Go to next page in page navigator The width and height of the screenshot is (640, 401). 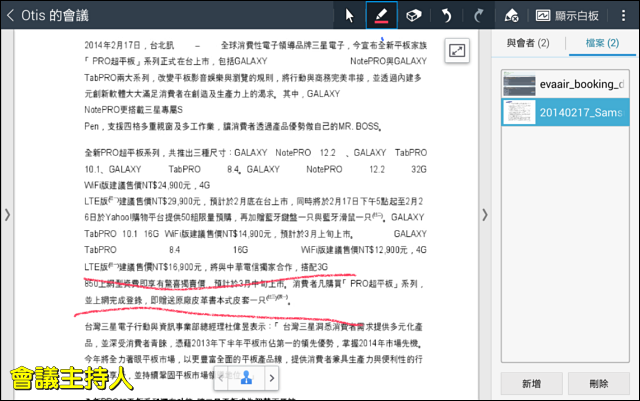[x=272, y=378]
